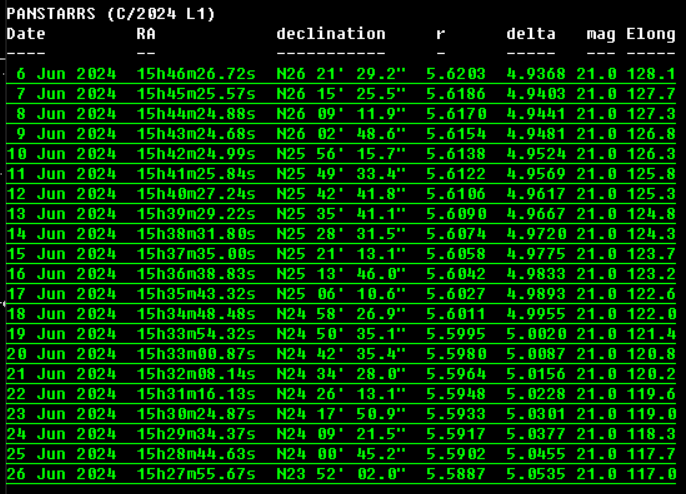The height and width of the screenshot is (494, 686).
Task: Click the PANSTARRS (C/2024 L1) title
Action: tap(110, 14)
